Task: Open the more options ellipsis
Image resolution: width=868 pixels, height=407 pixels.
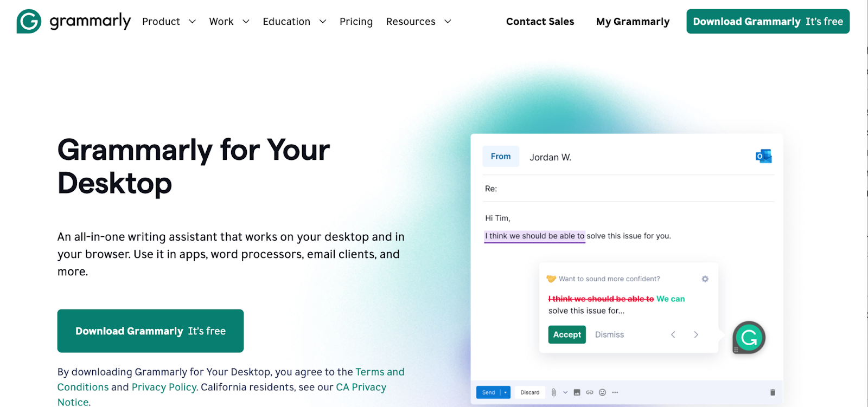Action: tap(615, 392)
